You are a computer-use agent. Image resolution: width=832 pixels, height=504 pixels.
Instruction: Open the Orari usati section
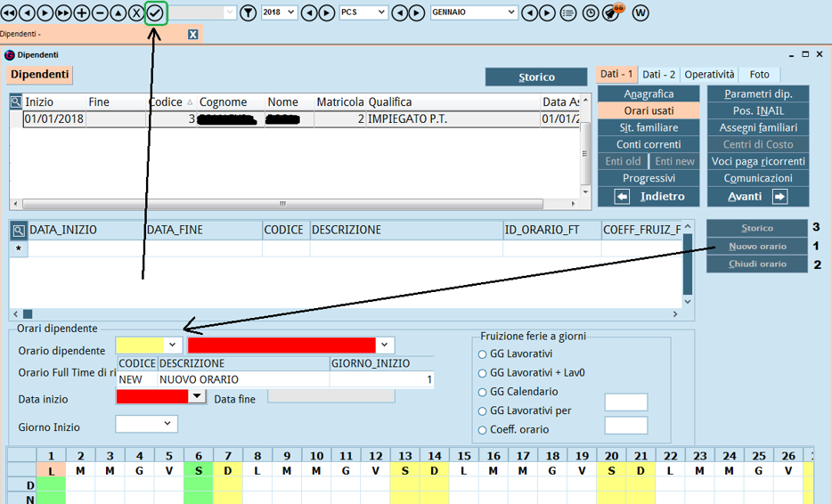648,111
